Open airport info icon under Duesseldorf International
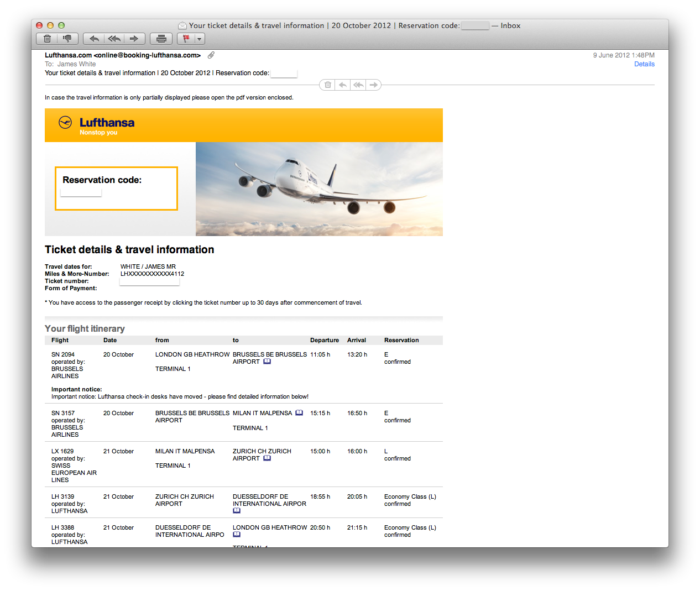 [237, 511]
